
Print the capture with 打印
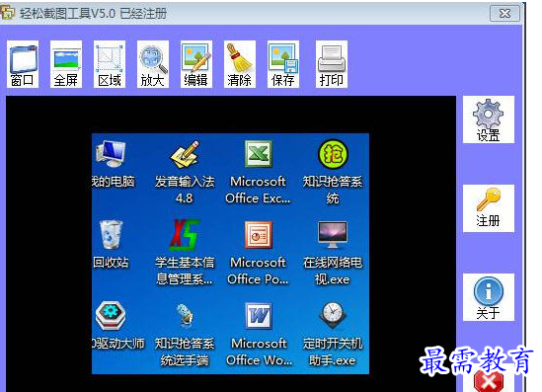coord(332,64)
